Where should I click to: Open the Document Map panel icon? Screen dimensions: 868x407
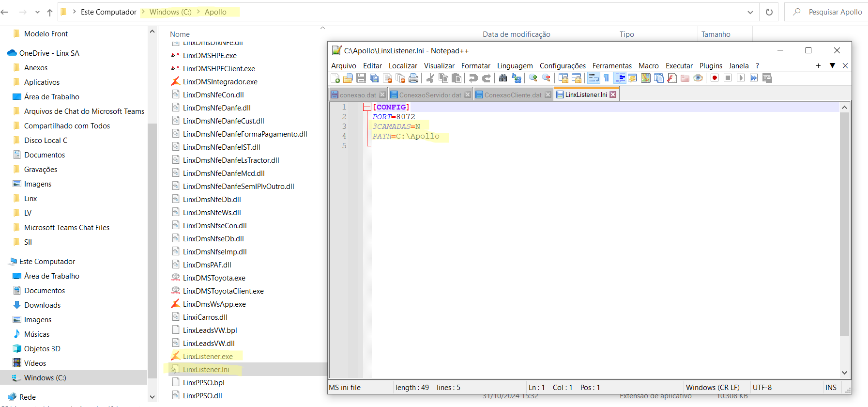coord(645,78)
